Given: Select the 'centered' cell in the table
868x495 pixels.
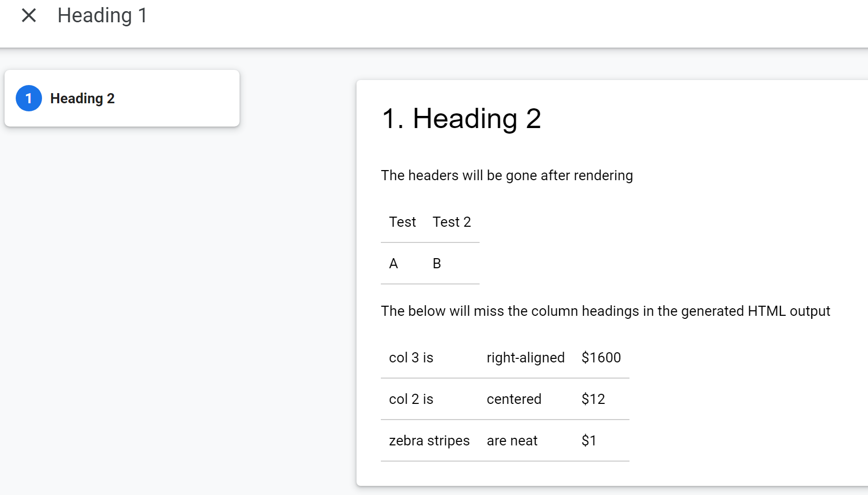Looking at the screenshot, I should pos(514,399).
